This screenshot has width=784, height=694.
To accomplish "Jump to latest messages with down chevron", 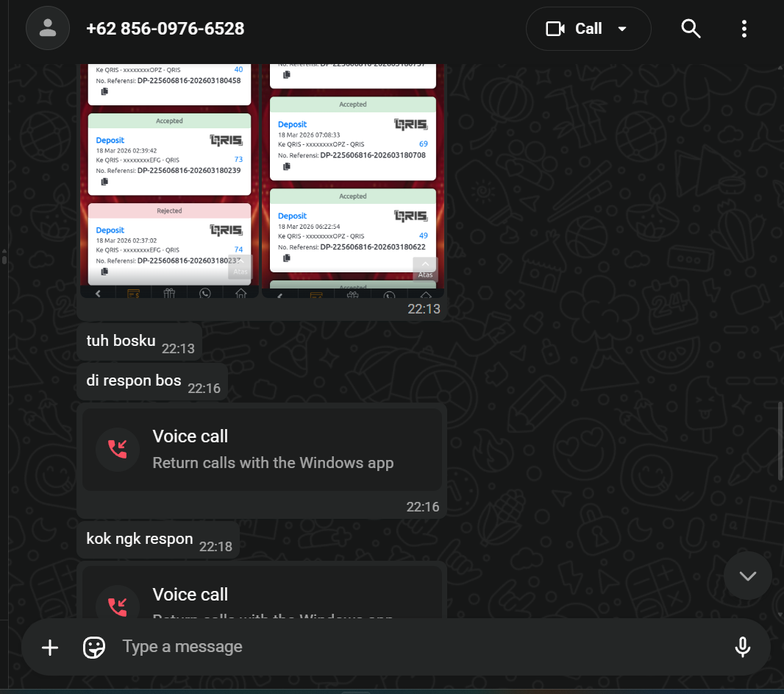I will (747, 576).
